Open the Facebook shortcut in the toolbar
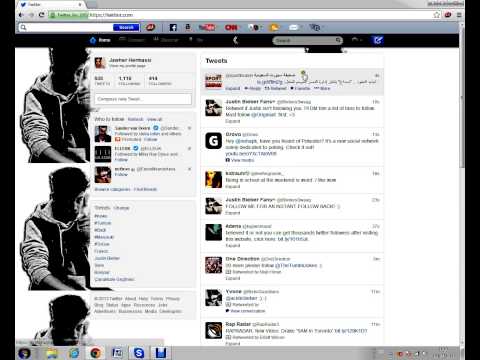480x360 pixels. [173, 27]
